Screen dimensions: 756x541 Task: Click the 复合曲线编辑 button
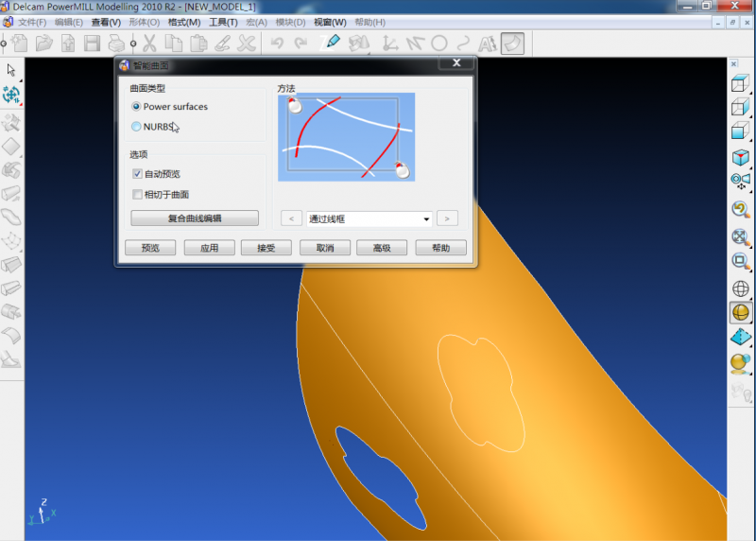click(195, 218)
